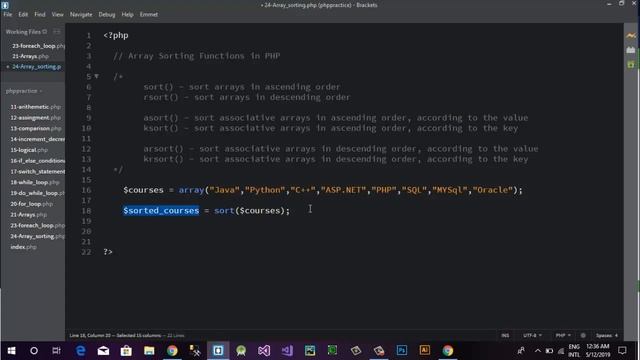This screenshot has height=360, width=640.
Task: Click the Brackets app icon in title bar
Action: pos(5,5)
